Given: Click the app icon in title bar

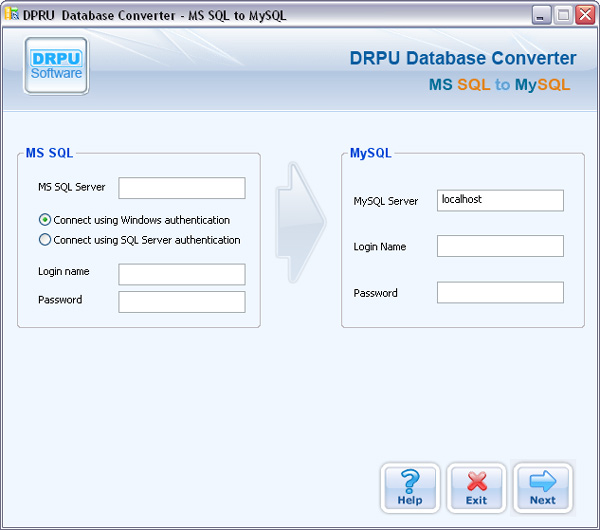Looking at the screenshot, I should (x=12, y=14).
